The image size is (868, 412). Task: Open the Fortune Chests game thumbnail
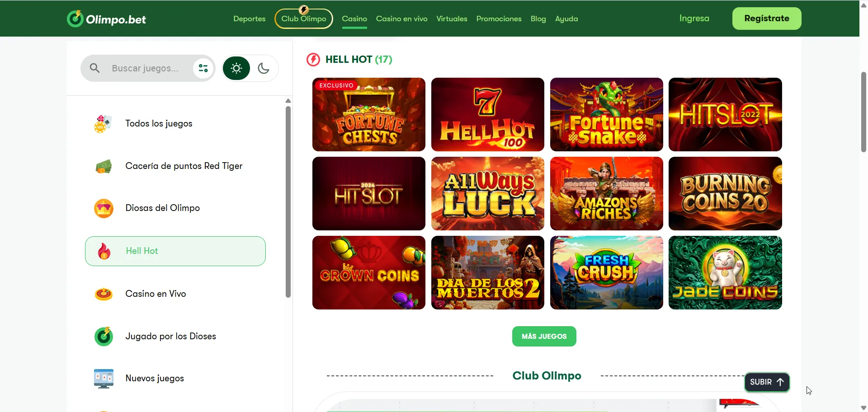click(x=369, y=114)
